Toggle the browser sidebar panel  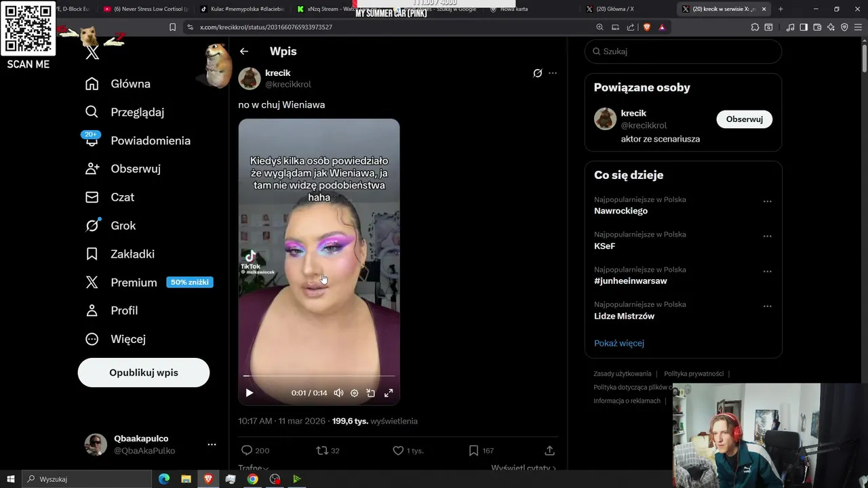pos(804,27)
